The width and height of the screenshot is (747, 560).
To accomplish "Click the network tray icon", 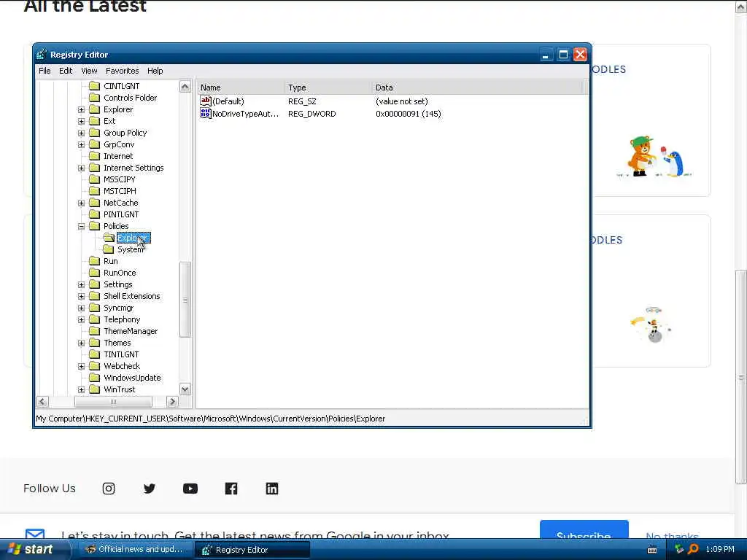I will click(x=679, y=549).
